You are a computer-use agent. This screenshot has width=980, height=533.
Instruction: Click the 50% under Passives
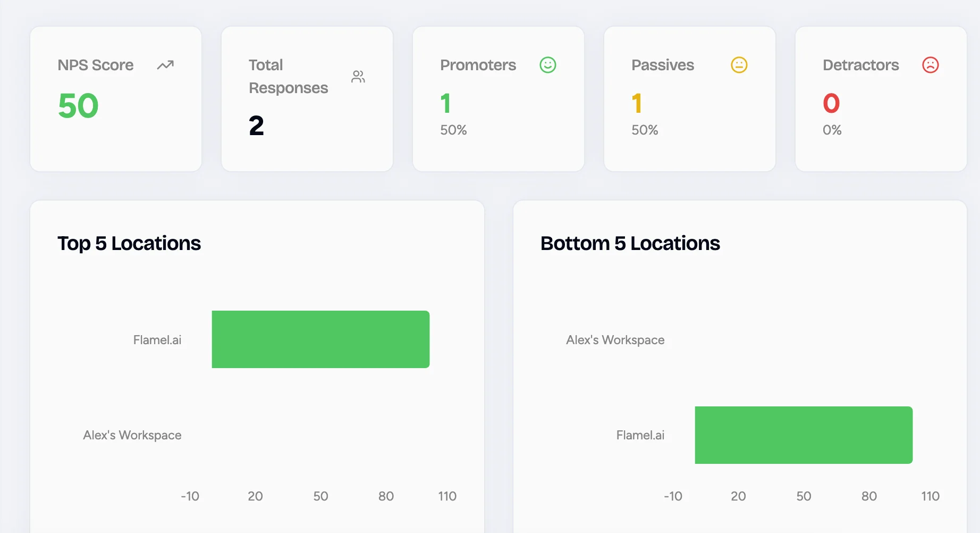(x=645, y=130)
